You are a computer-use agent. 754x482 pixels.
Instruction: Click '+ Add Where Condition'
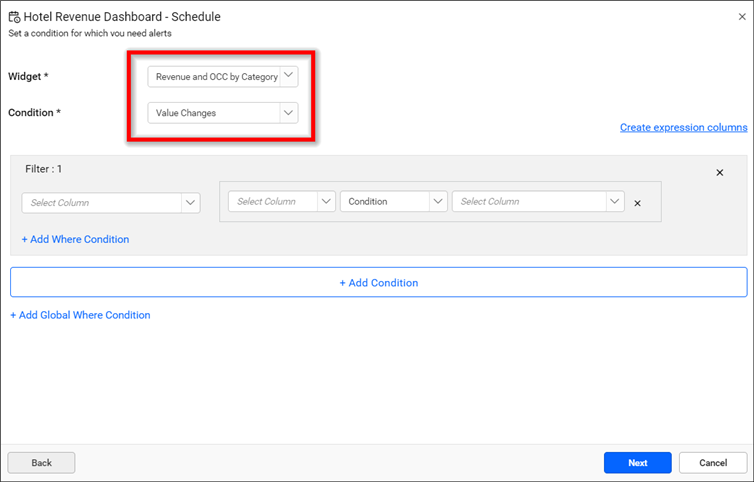tap(75, 239)
